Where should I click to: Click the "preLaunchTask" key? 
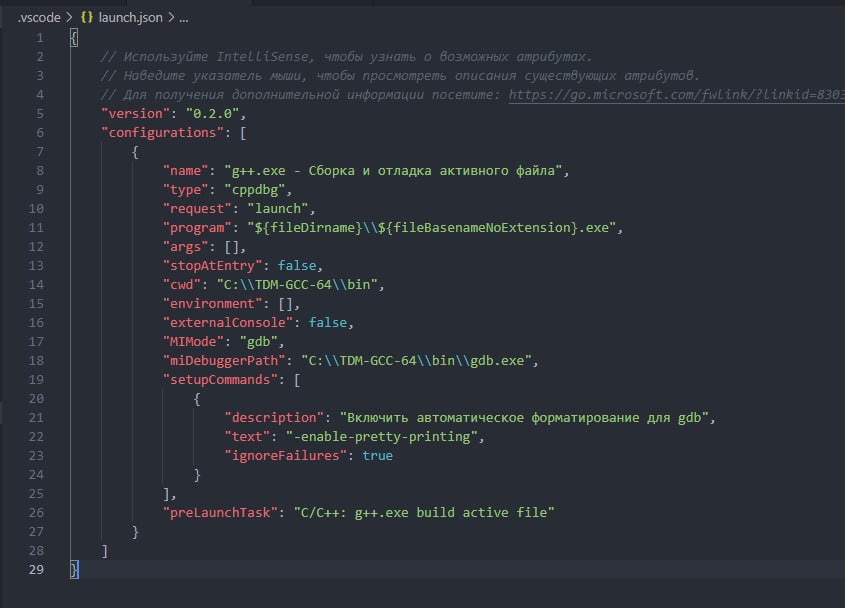[220, 513]
